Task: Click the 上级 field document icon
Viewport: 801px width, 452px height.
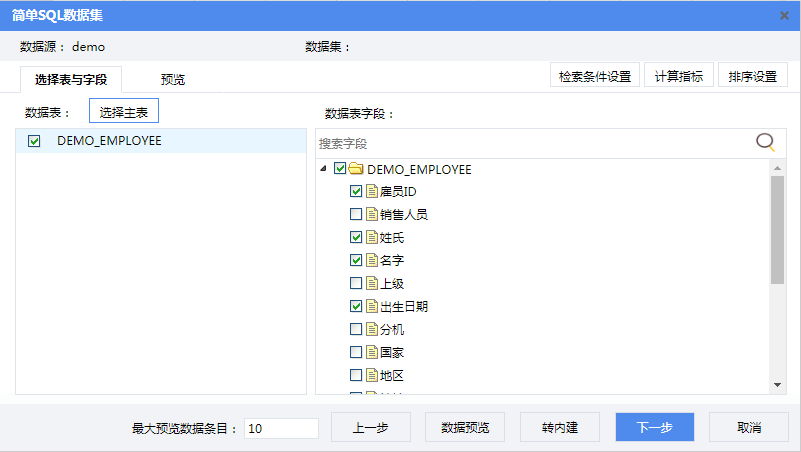Action: click(x=372, y=283)
